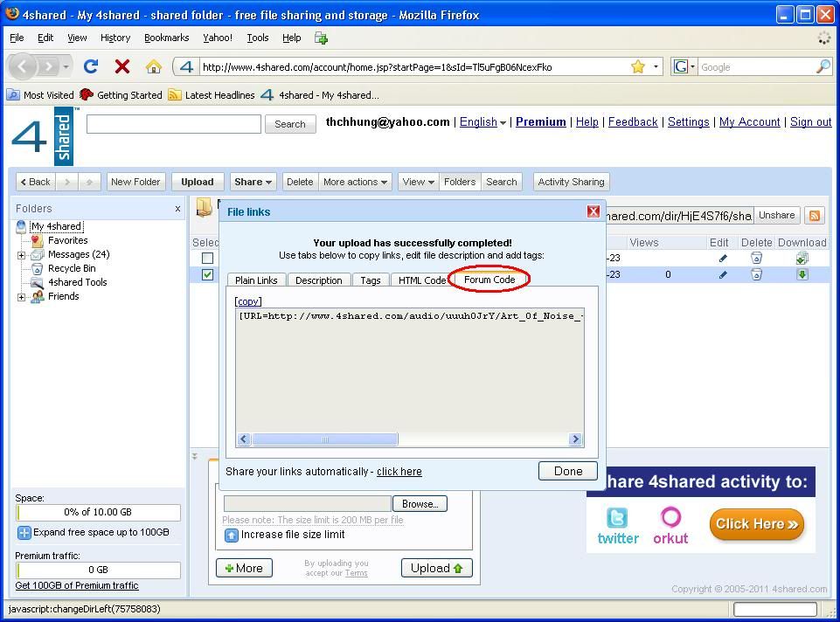The width and height of the screenshot is (840, 622).
Task: Switch to the HTML Code tab
Action: click(421, 280)
